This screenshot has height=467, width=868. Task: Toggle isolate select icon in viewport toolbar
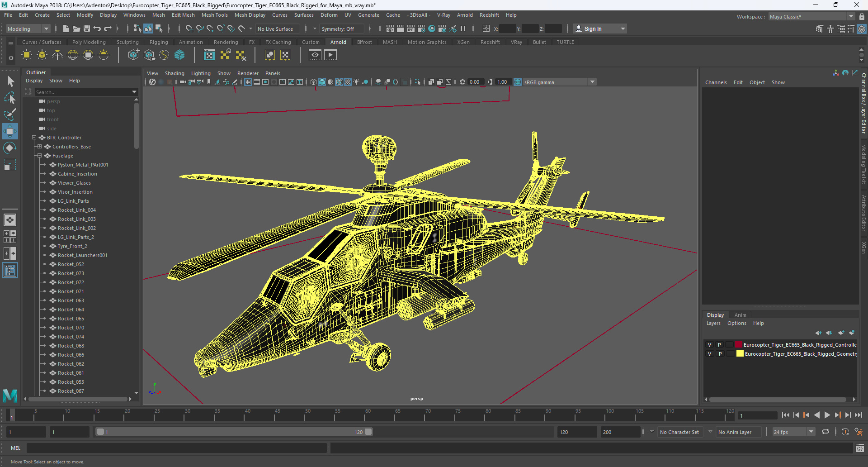[417, 82]
